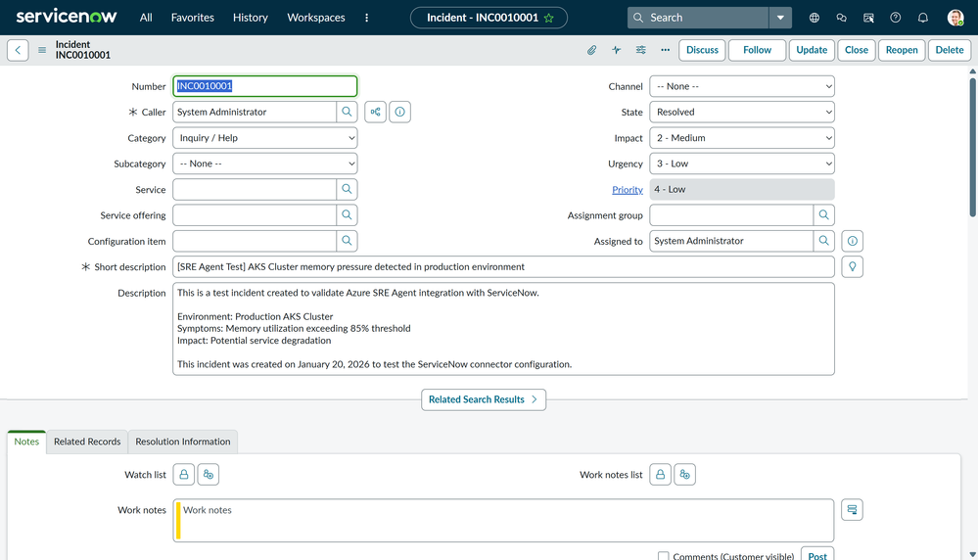Switch to the Resolution Information tab
Viewport: 978px width, 560px height.
pos(183,442)
